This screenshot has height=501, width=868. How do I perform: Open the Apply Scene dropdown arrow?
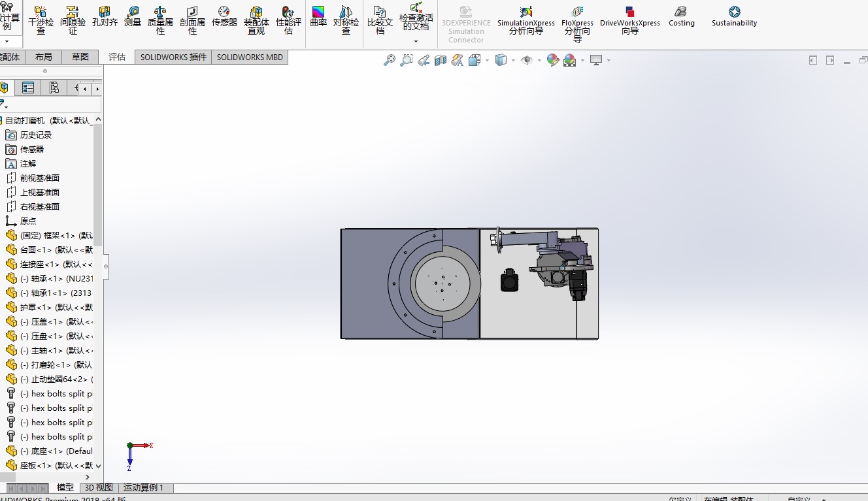coord(582,60)
